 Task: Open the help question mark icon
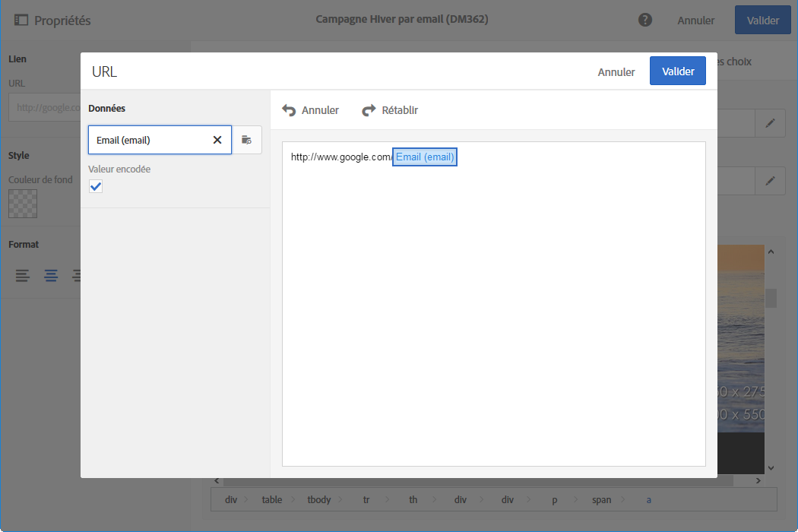pos(645,20)
